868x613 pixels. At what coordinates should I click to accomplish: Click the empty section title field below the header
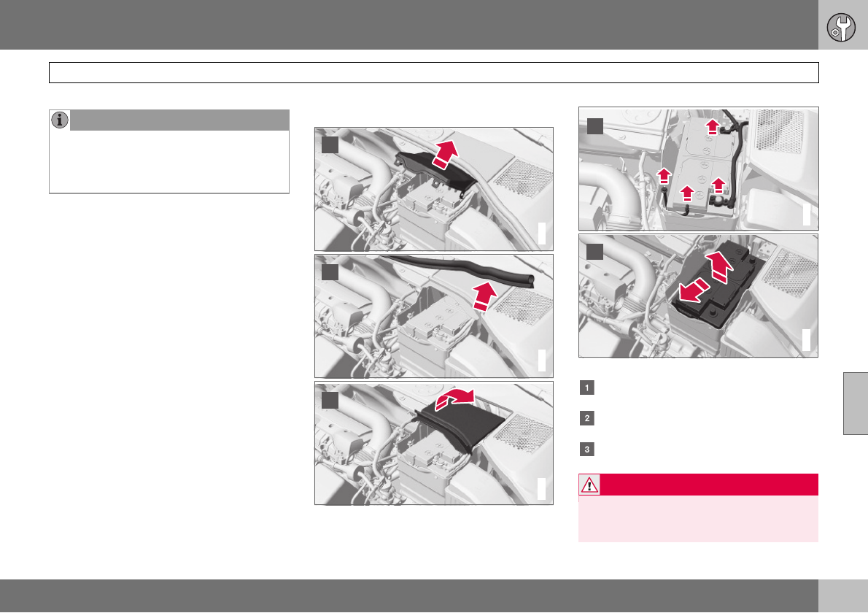[434, 73]
